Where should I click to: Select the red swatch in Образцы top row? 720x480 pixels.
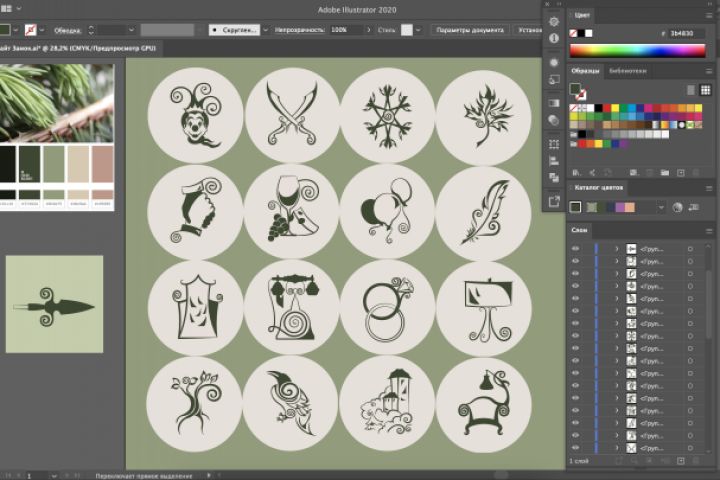click(607, 108)
